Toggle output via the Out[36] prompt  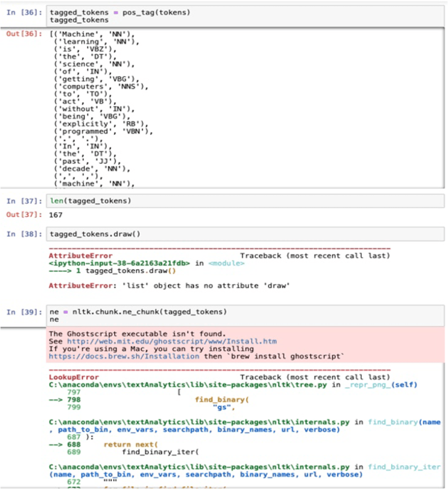(x=24, y=35)
